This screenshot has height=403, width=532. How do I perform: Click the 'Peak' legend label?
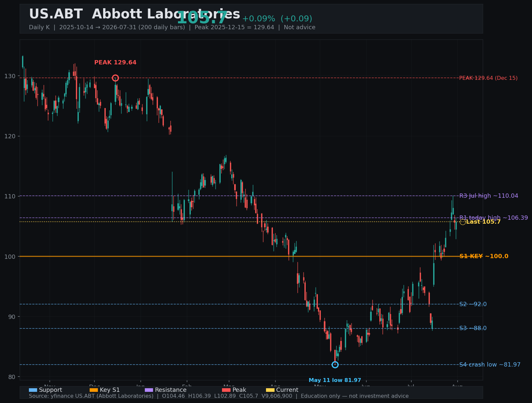239,390
